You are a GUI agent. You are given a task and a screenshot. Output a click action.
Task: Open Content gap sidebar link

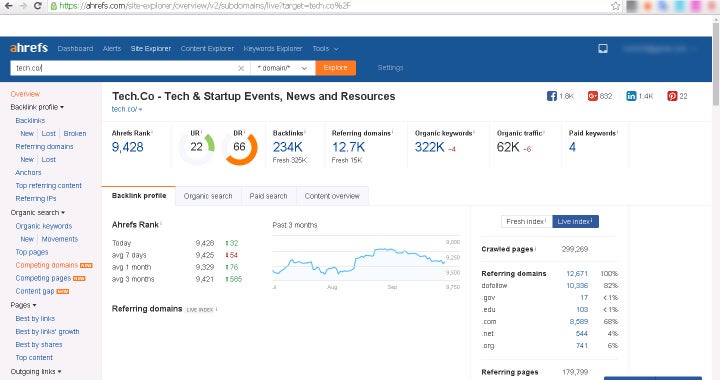click(35, 291)
